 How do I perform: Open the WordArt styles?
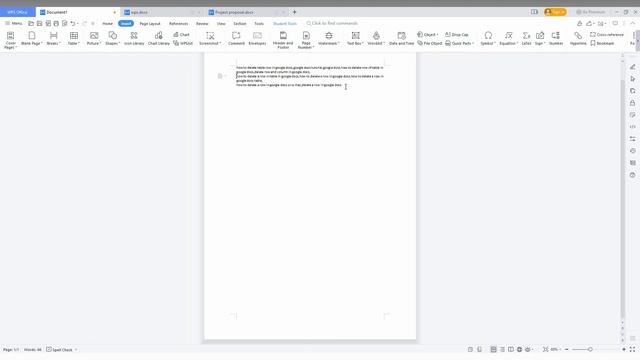coord(376,38)
